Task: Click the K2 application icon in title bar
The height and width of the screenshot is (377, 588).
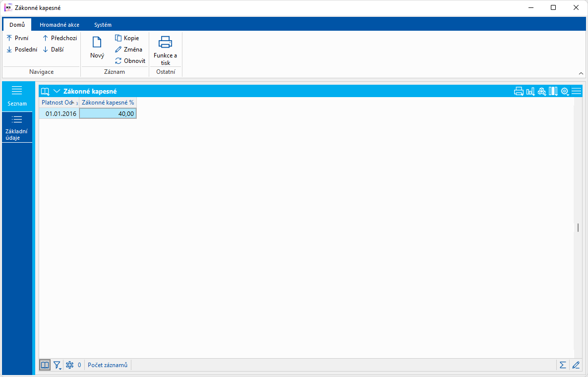Action: (8, 7)
